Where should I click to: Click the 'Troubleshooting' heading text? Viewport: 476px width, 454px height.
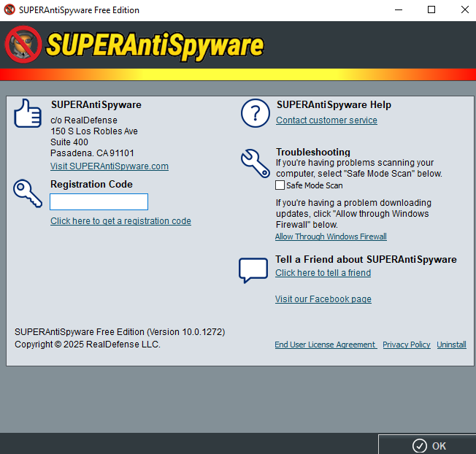[313, 152]
